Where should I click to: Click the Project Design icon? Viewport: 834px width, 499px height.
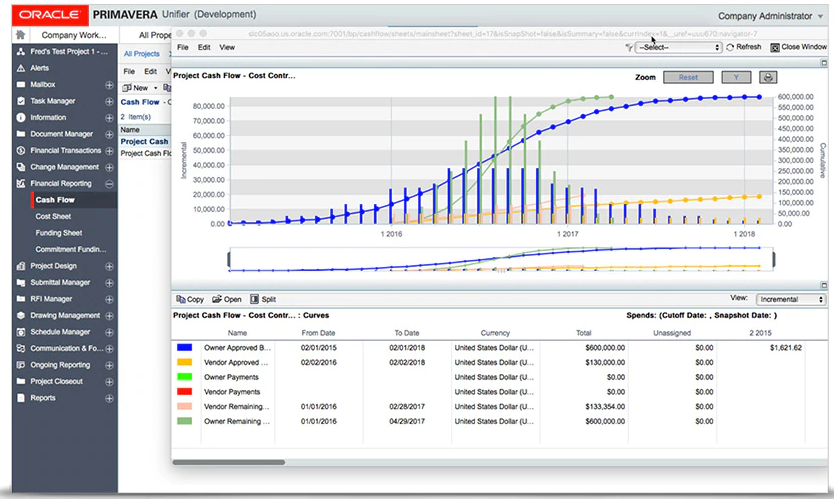pyautogui.click(x=21, y=266)
